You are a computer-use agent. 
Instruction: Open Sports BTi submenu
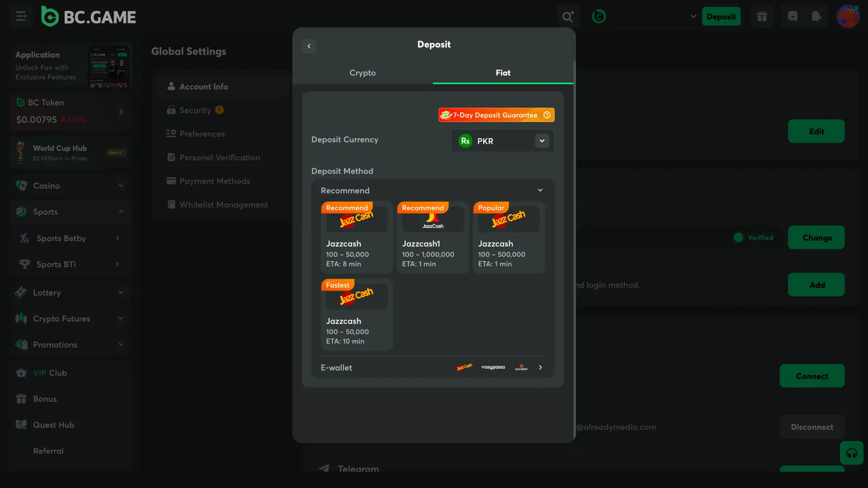click(70, 264)
